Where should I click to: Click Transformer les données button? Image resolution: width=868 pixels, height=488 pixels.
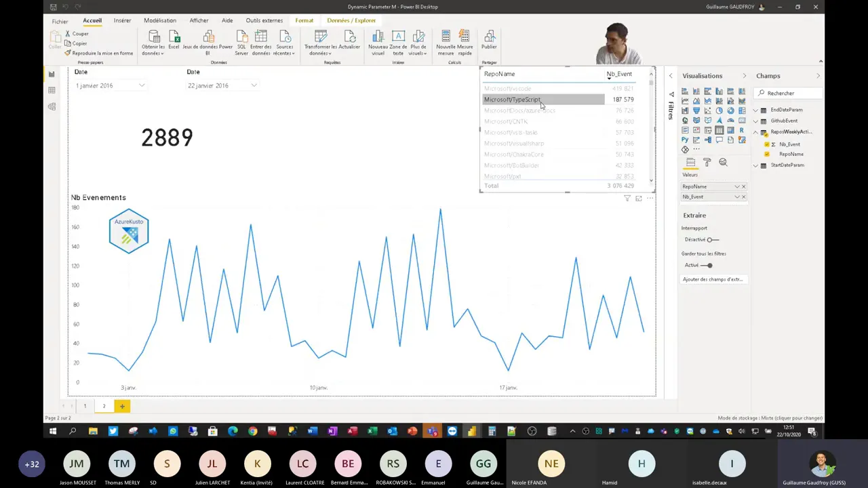(x=321, y=43)
